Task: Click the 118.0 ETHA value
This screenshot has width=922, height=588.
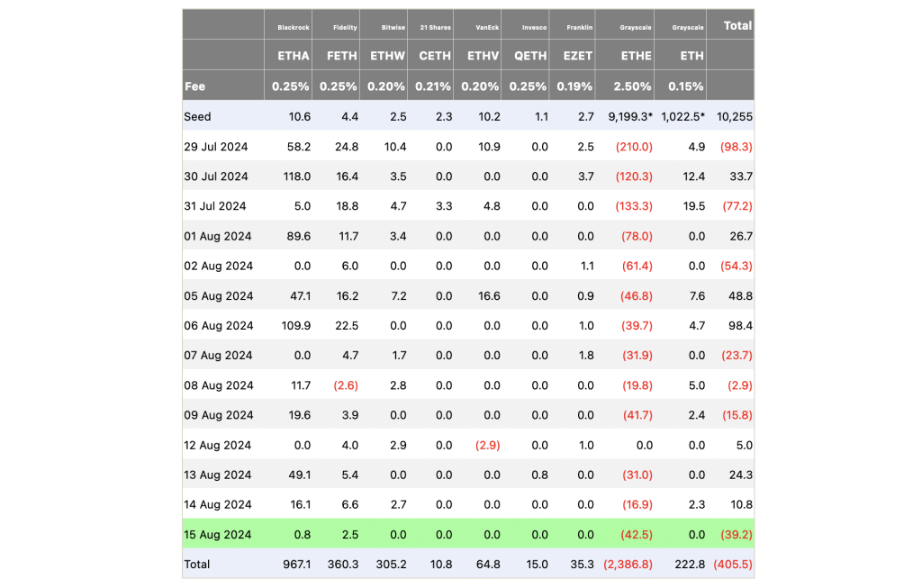Action: pyautogui.click(x=297, y=176)
